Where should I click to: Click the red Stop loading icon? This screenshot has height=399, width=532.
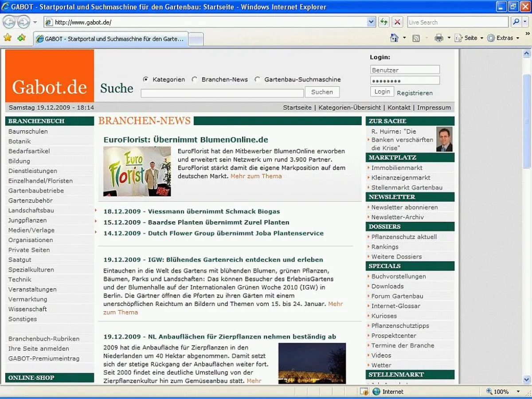398,22
